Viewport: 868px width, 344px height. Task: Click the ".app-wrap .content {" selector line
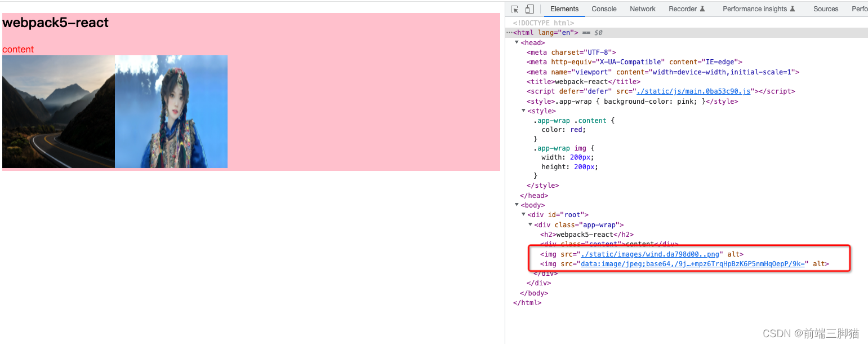point(574,121)
